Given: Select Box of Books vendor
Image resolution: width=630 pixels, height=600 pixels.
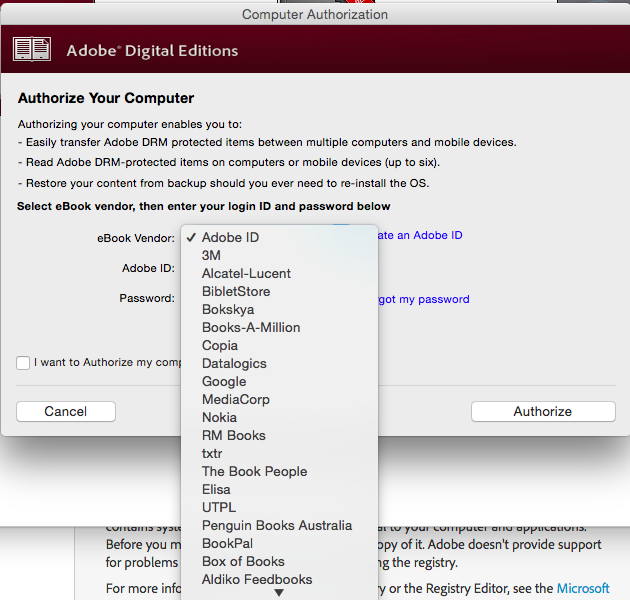Looking at the screenshot, I should [x=243, y=562].
